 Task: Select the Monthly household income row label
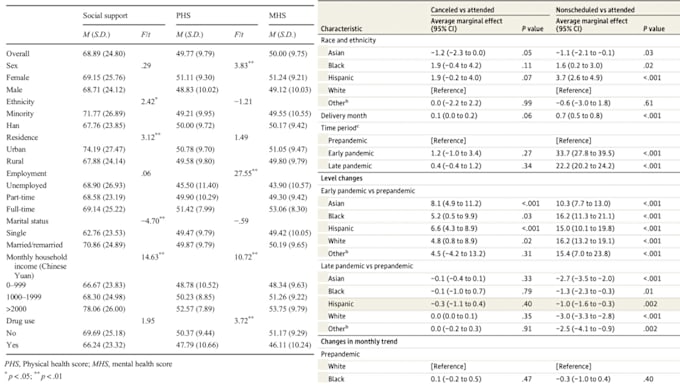[36, 266]
